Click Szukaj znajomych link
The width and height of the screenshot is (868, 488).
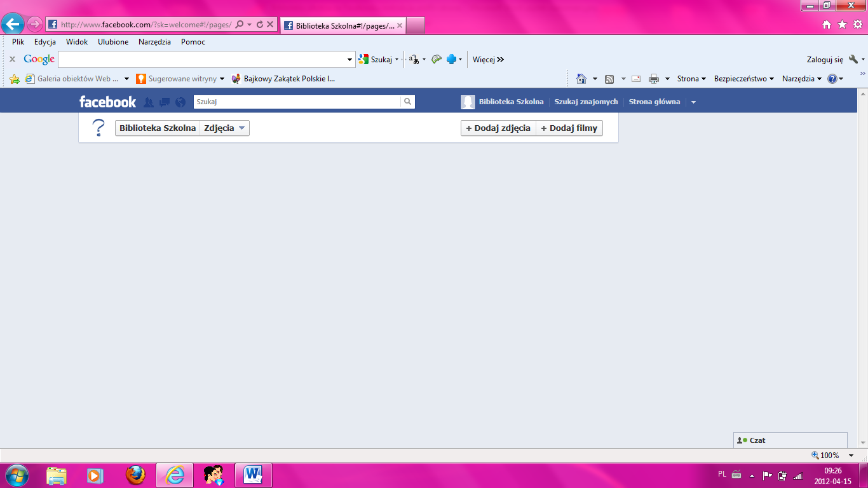point(586,102)
